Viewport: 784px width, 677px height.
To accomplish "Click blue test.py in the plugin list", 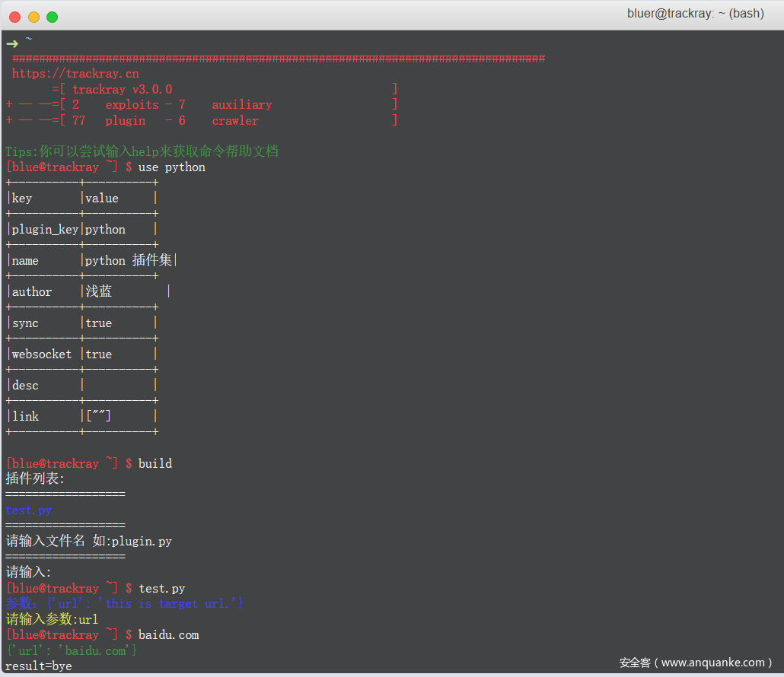I will click(x=28, y=510).
